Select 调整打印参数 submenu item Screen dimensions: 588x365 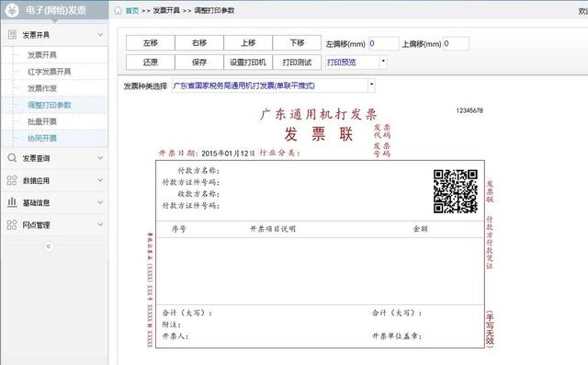pos(49,105)
